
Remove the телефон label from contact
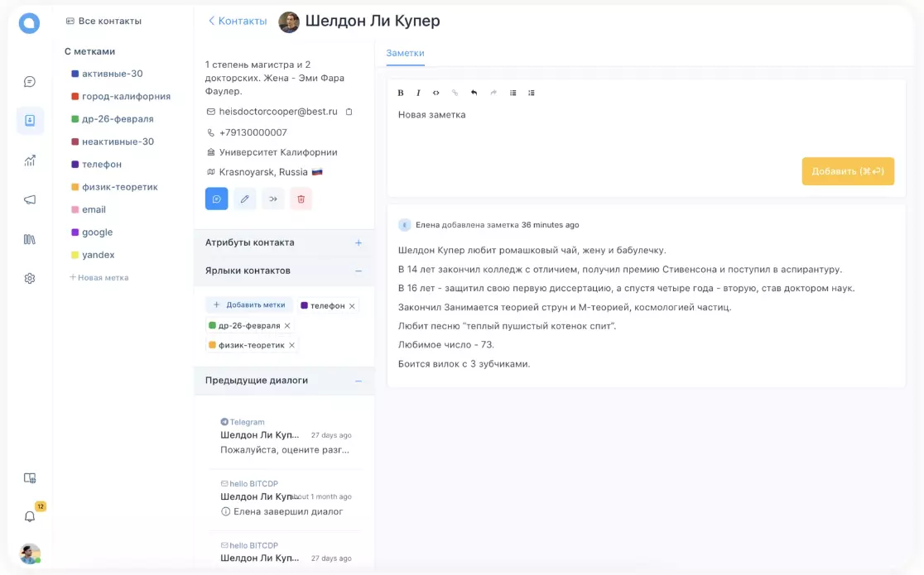point(352,306)
